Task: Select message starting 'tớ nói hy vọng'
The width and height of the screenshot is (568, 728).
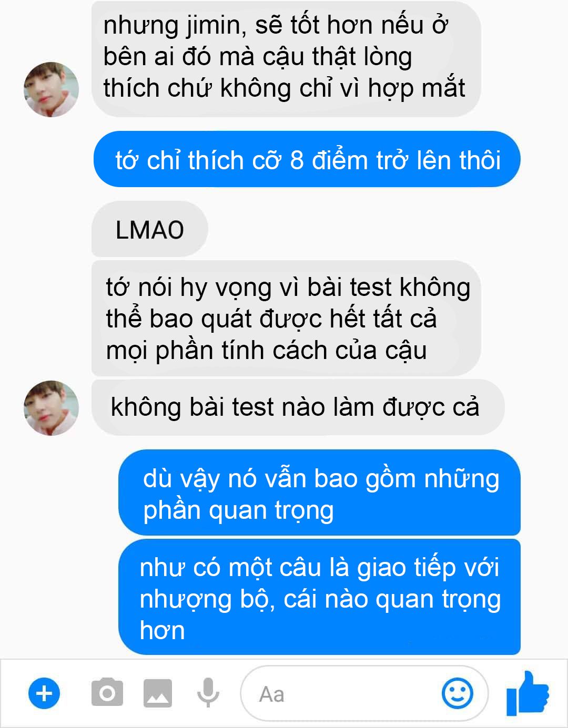Action: coord(286,318)
